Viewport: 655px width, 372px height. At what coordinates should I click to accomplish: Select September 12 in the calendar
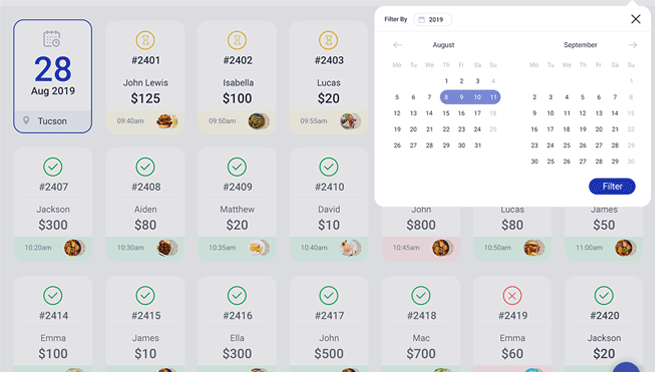pos(582,113)
